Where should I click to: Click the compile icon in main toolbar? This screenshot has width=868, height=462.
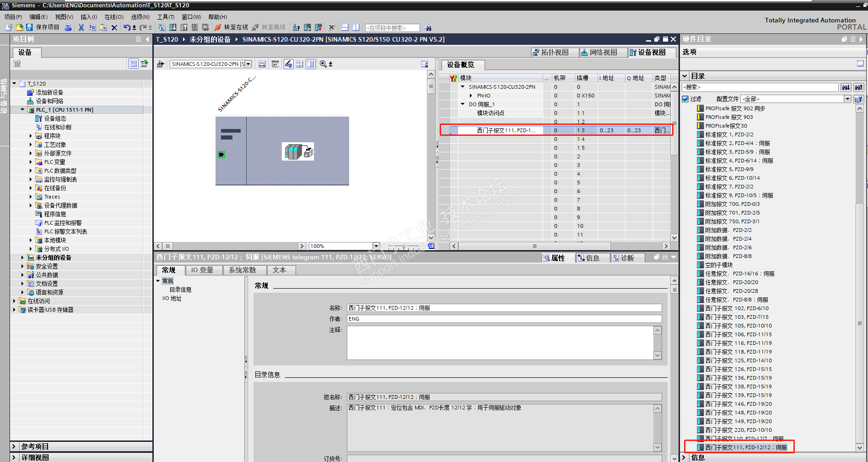(x=162, y=27)
